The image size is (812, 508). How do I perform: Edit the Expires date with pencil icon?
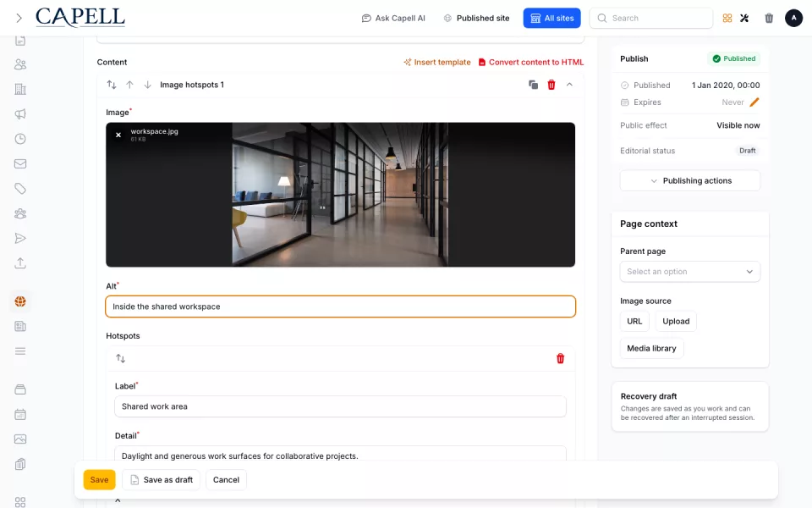(x=754, y=102)
